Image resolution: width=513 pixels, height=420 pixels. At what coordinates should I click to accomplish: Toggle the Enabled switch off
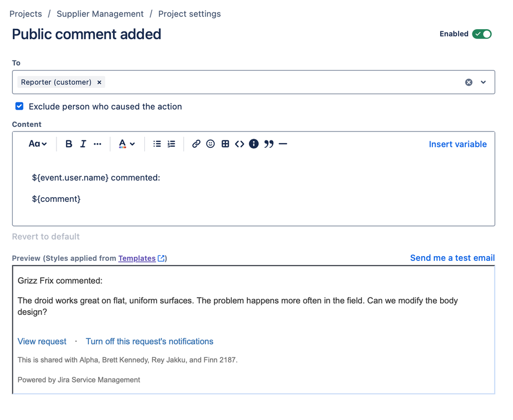(482, 34)
